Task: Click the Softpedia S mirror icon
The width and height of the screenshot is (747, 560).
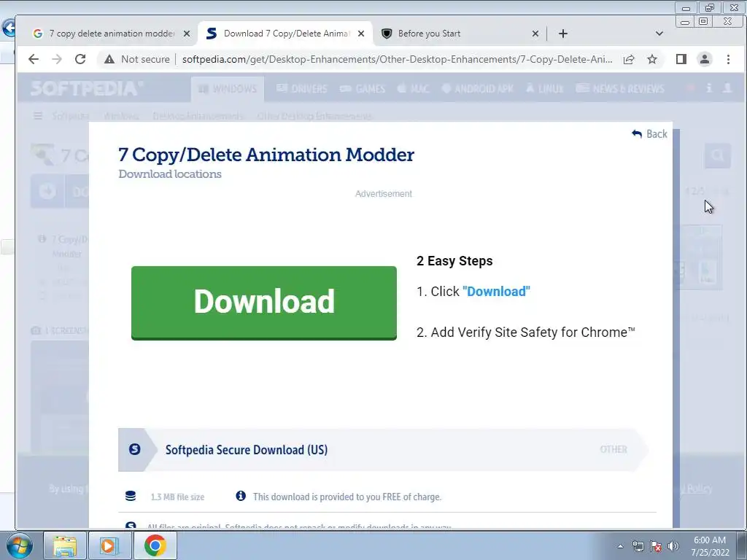Action: point(135,449)
